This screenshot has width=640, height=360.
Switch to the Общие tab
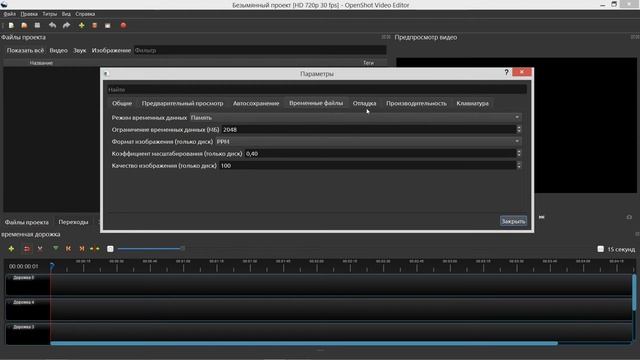(x=122, y=103)
